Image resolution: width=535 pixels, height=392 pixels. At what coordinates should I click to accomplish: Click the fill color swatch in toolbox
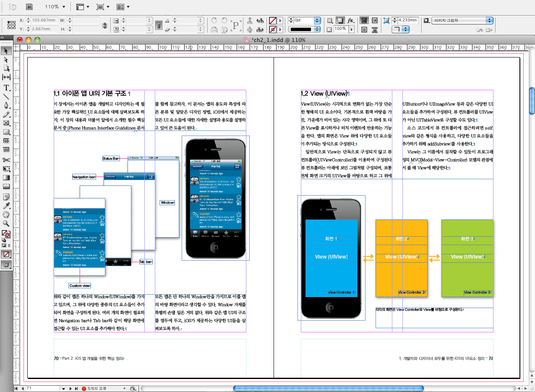pos(5,233)
